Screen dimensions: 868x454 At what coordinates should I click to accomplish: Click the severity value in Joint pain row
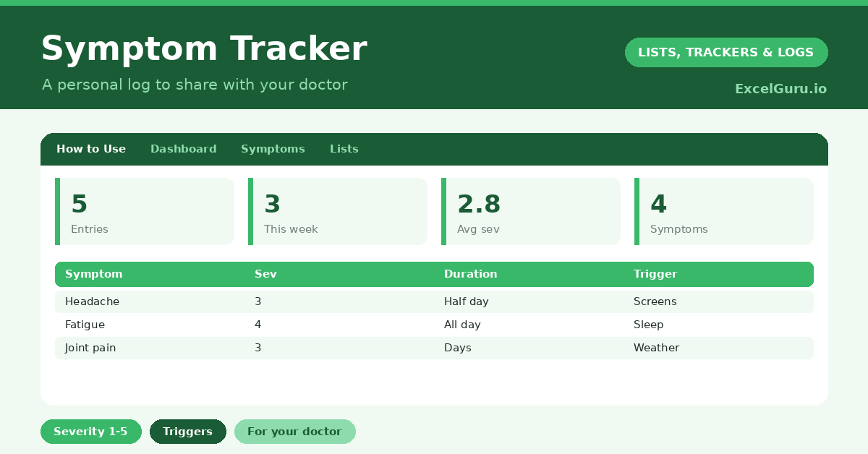258,348
